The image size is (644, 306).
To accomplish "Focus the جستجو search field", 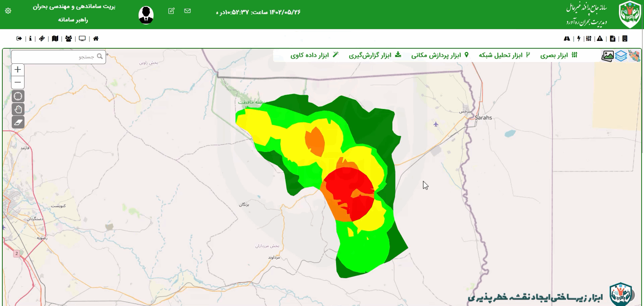I will coord(58,57).
